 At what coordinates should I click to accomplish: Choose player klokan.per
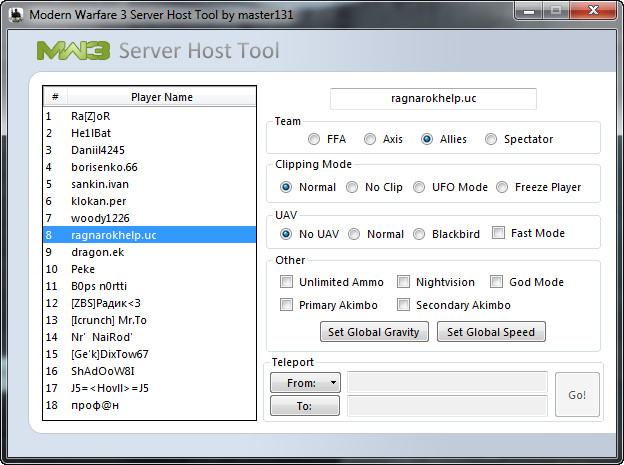tap(149, 201)
